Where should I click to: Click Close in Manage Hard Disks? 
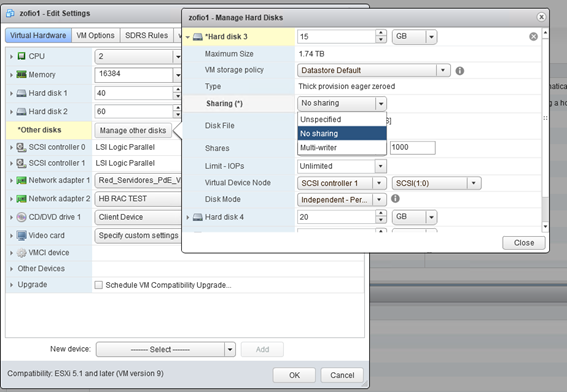(524, 243)
